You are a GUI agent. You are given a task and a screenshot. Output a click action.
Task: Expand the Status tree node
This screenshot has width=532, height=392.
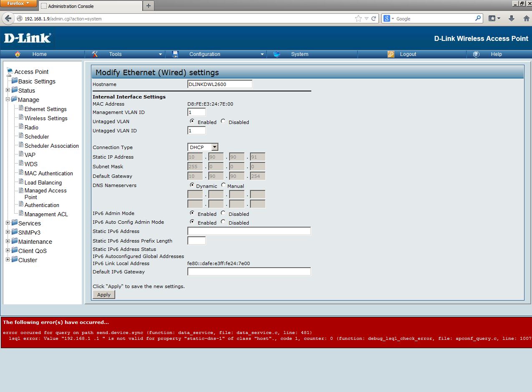point(8,91)
